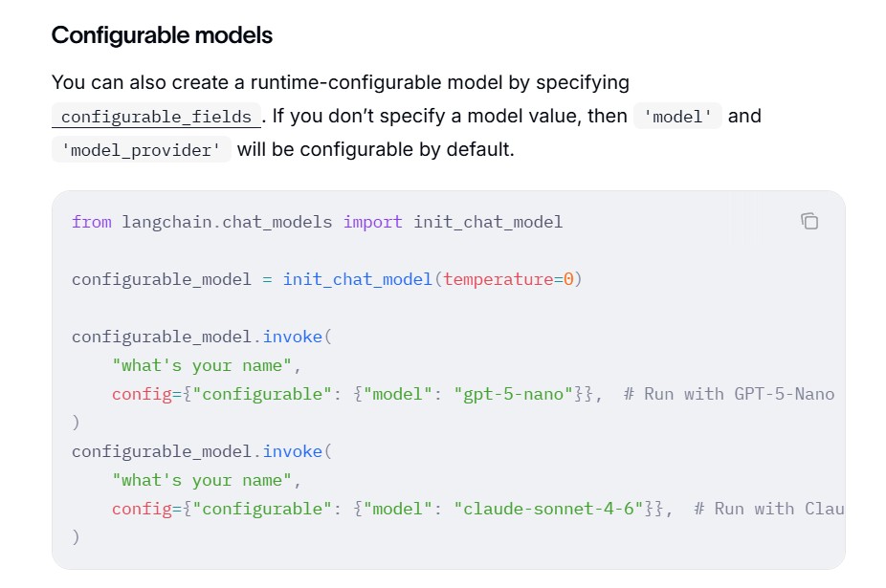Viewport: 886px width, 588px height.
Task: Click the second invoke method call
Action: point(292,451)
